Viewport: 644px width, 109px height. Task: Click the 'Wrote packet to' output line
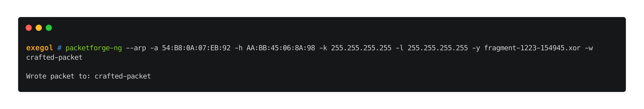(x=89, y=76)
